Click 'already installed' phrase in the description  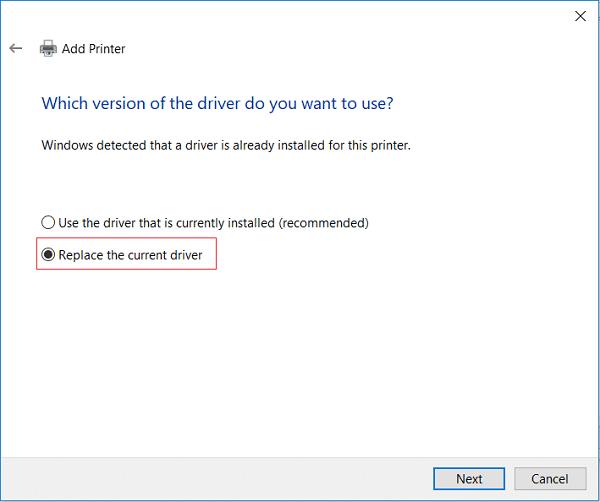point(273,145)
